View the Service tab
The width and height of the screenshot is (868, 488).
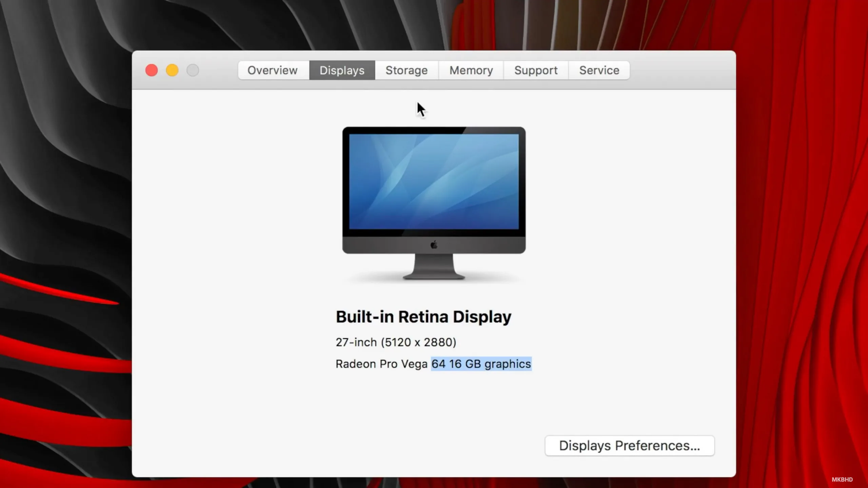pyautogui.click(x=599, y=70)
